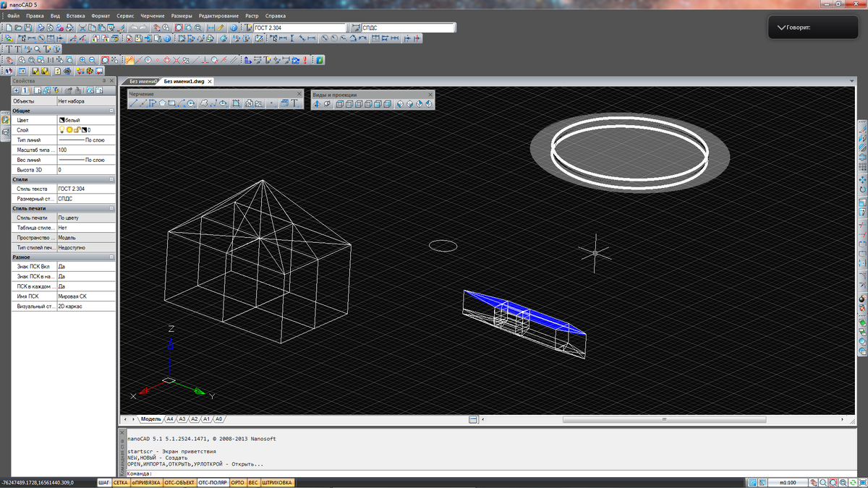Click the first cube view icon
The width and height of the screenshot is (868, 488).
click(x=339, y=104)
